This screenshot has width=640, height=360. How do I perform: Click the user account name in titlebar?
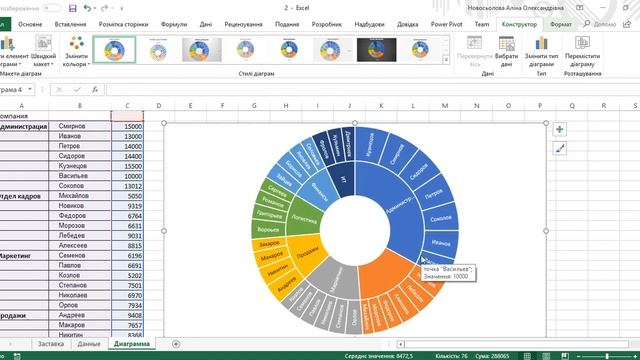click(x=516, y=8)
